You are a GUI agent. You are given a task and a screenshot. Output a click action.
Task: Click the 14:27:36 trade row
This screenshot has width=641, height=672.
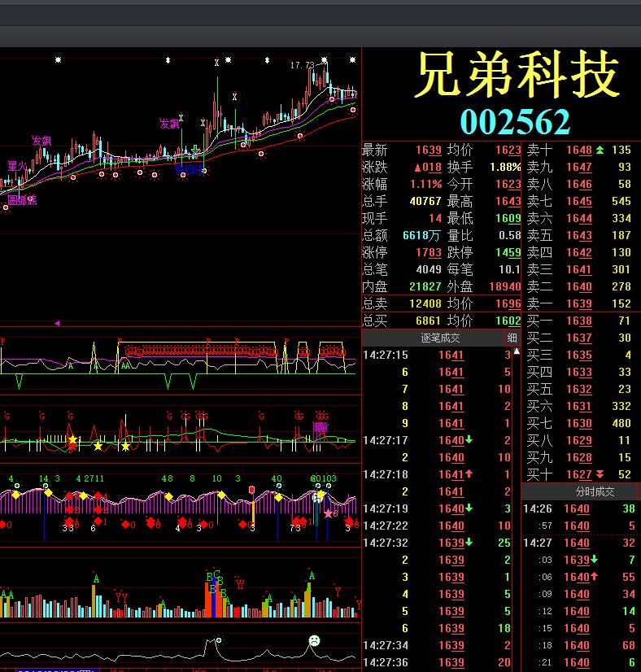coord(437,662)
